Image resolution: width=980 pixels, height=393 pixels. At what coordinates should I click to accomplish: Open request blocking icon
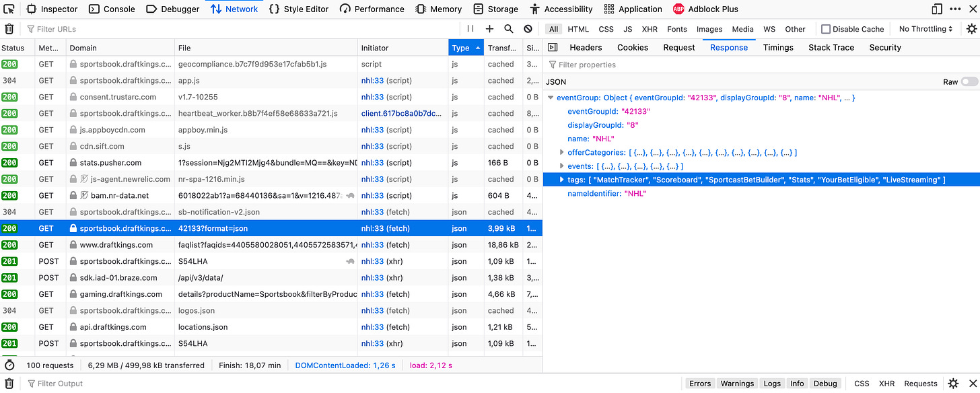tap(528, 29)
